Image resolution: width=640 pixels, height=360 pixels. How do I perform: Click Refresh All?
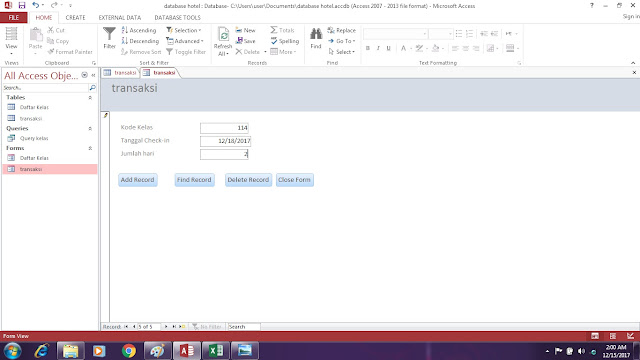pyautogui.click(x=223, y=41)
